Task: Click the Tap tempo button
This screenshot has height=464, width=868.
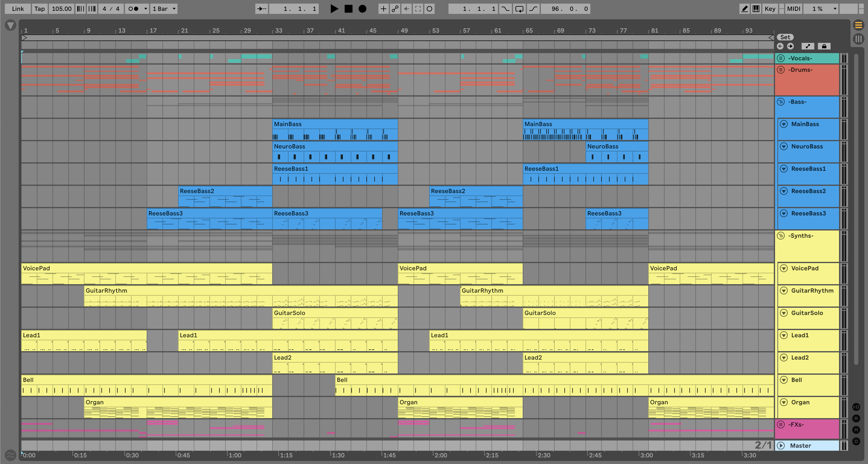Action: click(x=40, y=9)
